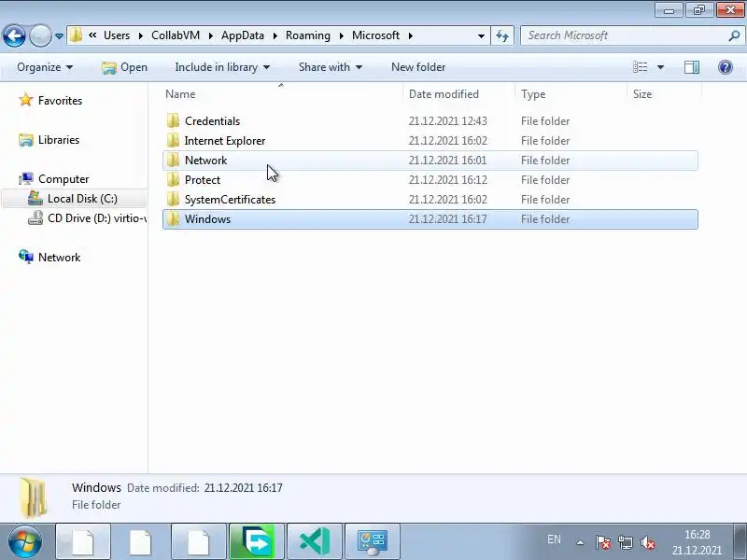The height and width of the screenshot is (560, 747).
Task: Click the date 21.12.2021 16:12
Action: tap(448, 180)
